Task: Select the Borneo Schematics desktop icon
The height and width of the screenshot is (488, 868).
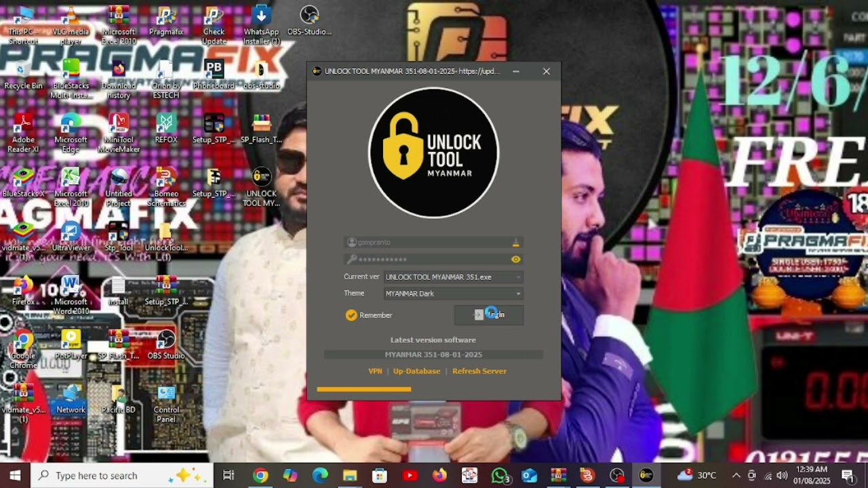Action: pyautogui.click(x=166, y=187)
